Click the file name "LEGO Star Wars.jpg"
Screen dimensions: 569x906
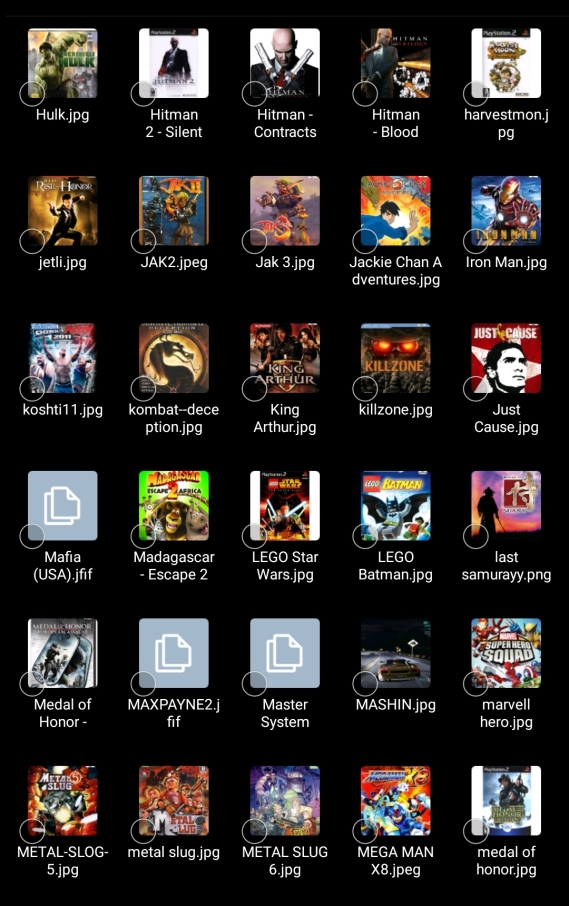pos(285,566)
